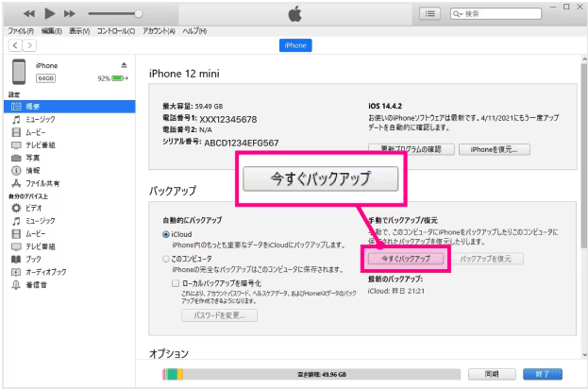Screen dimensions: 588x389
Task: Click 更新プログラムの確認 button
Action: point(412,149)
